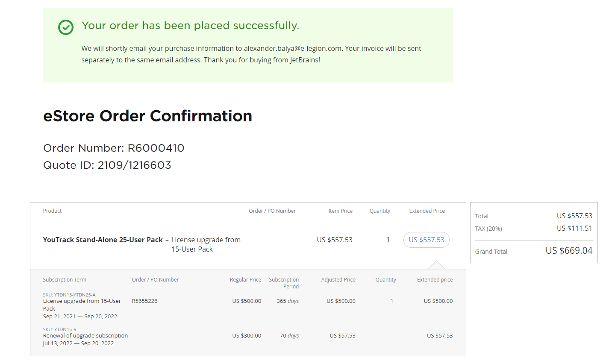This screenshot has height=364, width=609.
Task: Click the PO number R5655226
Action: [144, 301]
